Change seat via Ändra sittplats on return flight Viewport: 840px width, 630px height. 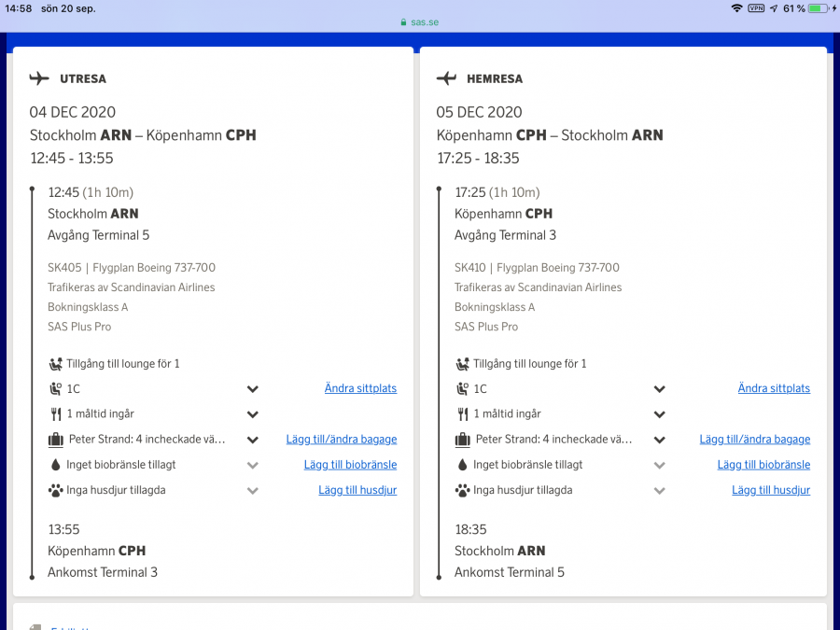pos(774,388)
